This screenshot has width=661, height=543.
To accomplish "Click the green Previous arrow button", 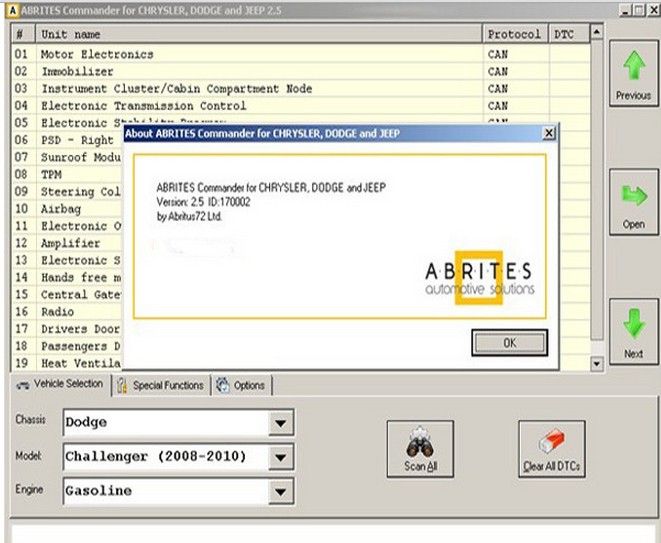I will click(634, 73).
